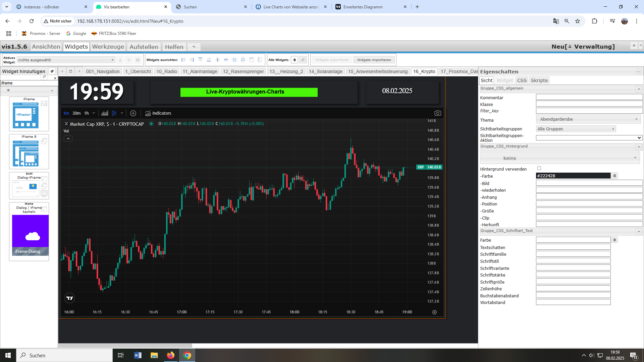Click the undo arrow in the vis menu bar
The image size is (644, 362).
pyautogui.click(x=194, y=47)
